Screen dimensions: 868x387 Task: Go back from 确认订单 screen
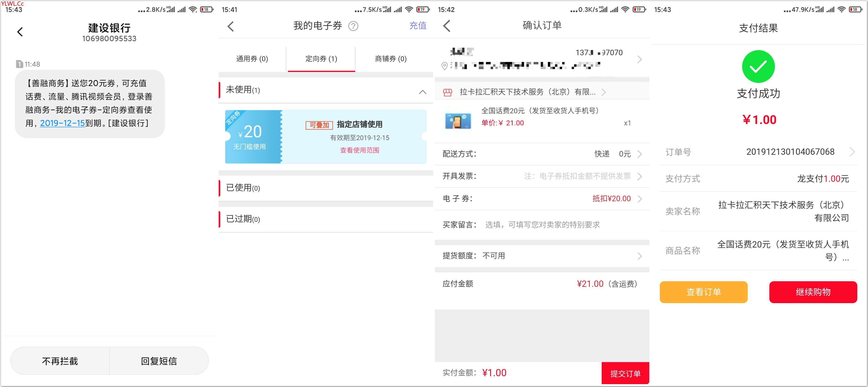(x=447, y=26)
